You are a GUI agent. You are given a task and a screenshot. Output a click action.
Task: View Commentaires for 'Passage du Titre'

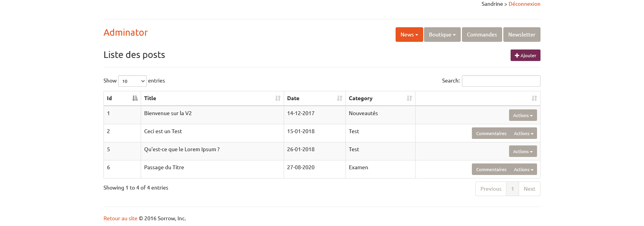pos(491,169)
